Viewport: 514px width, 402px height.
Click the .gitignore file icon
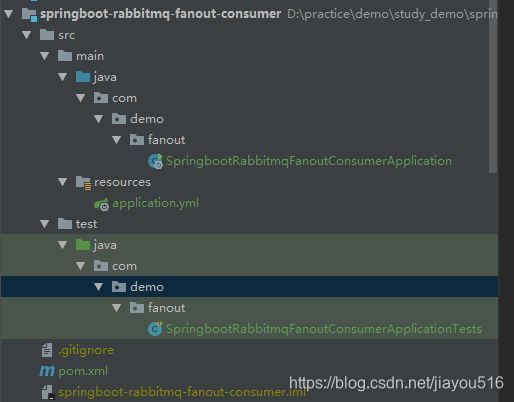47,350
